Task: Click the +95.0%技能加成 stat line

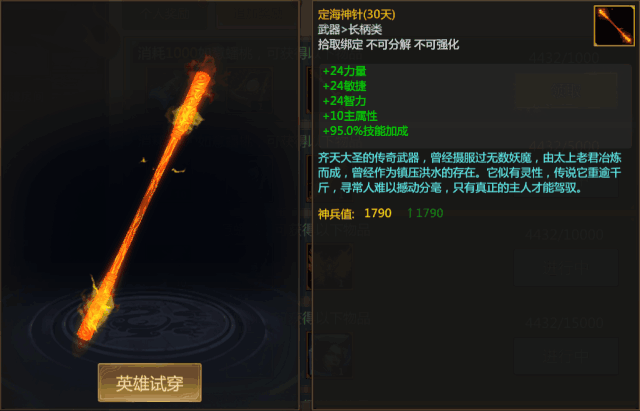Action: [x=365, y=131]
